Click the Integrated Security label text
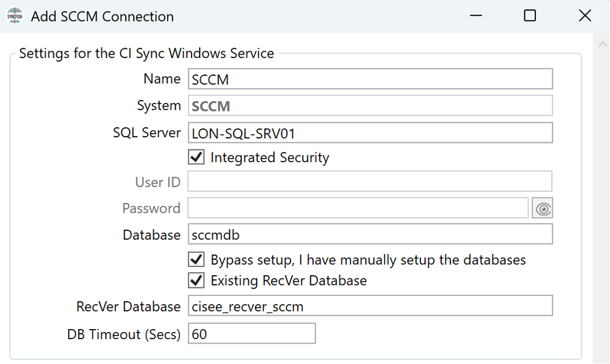This screenshot has width=610, height=364. [x=269, y=158]
